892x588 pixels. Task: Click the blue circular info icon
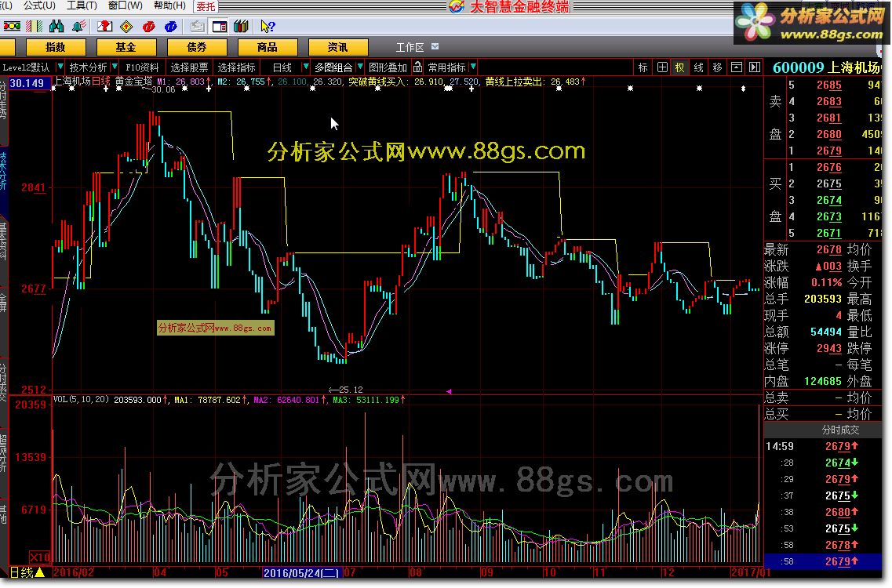[170, 26]
